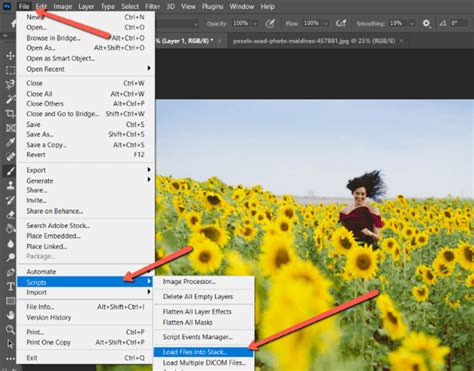Choose Delete All Empty Layers
Screen dimensions: 474x371
click(203, 297)
